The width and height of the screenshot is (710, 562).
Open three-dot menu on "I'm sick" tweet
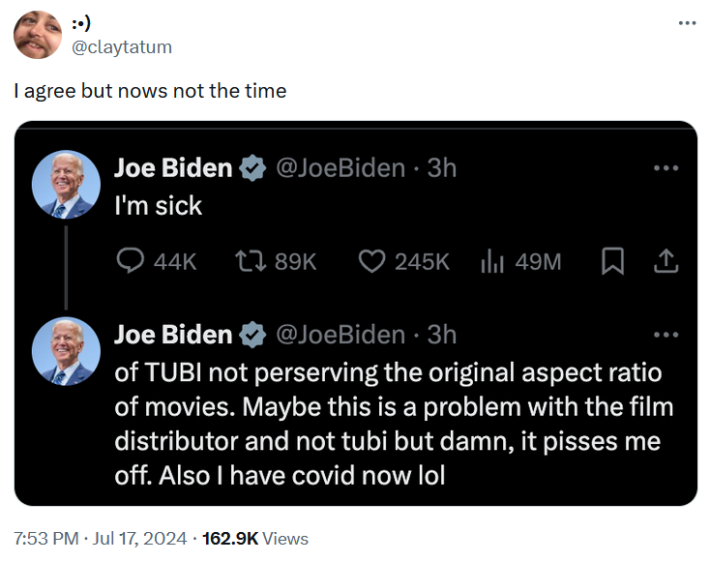tap(665, 168)
